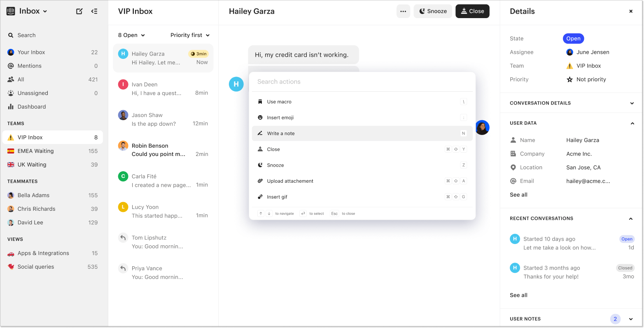Click the three-dots more options button
The image size is (644, 328).
(x=403, y=11)
